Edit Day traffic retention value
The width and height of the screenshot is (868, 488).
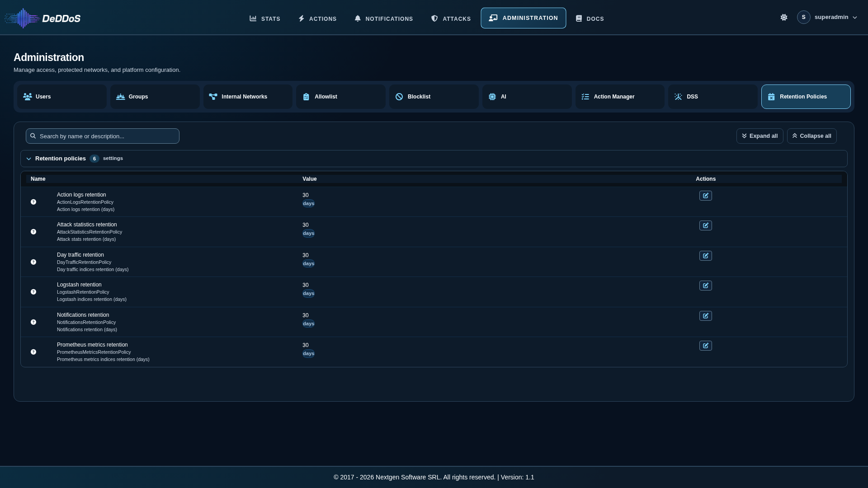705,256
